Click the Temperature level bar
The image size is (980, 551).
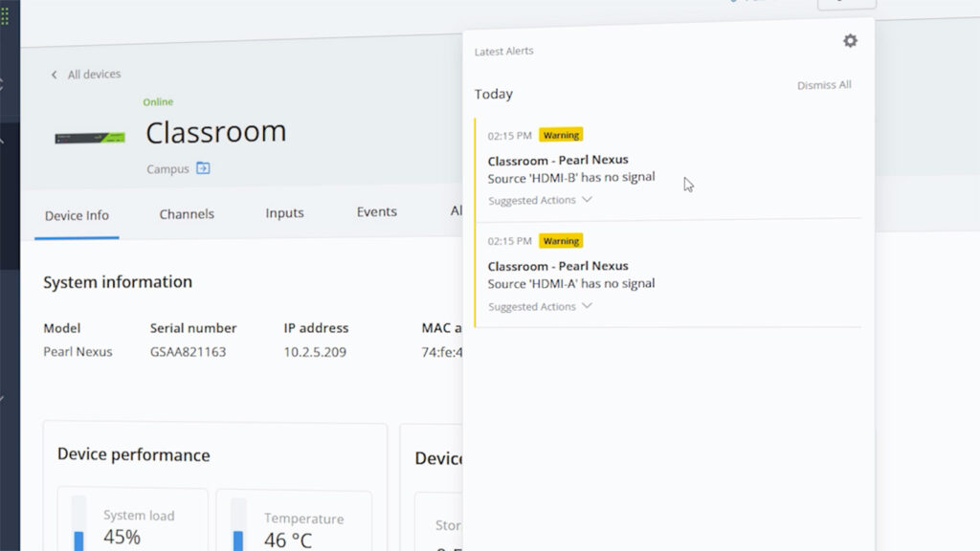238,523
